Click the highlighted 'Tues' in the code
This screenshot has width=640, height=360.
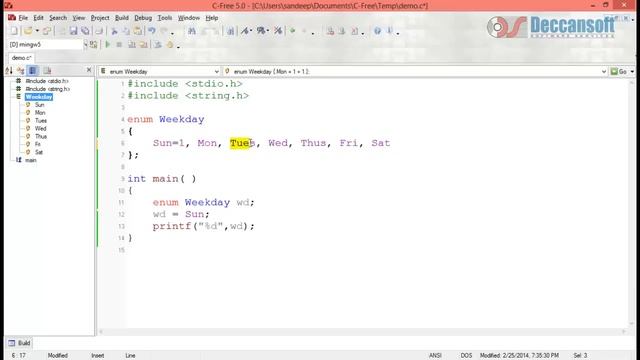point(242,143)
